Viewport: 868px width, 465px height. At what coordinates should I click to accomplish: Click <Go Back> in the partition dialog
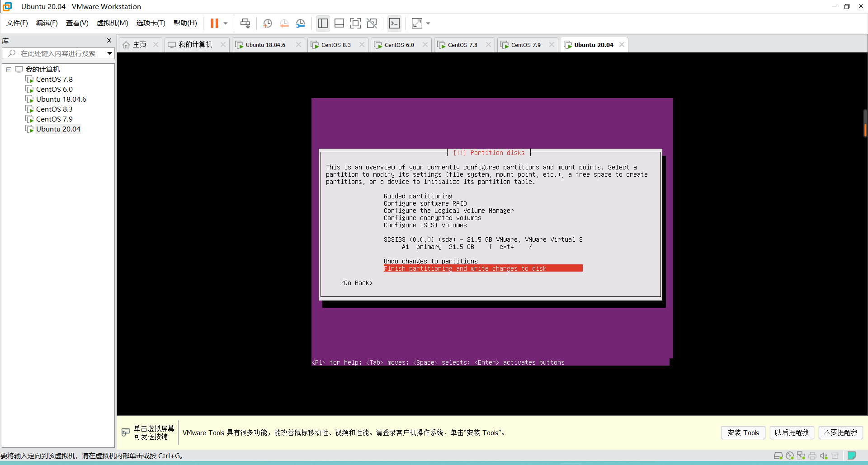357,283
